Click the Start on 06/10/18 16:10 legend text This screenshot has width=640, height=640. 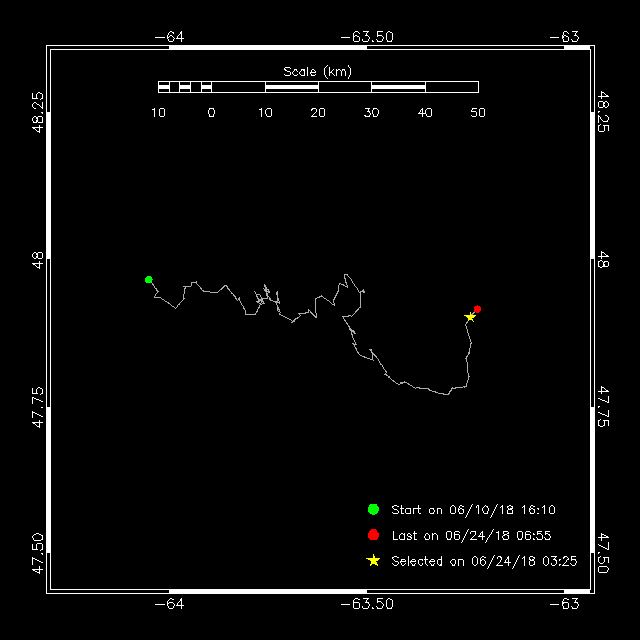pos(473,510)
